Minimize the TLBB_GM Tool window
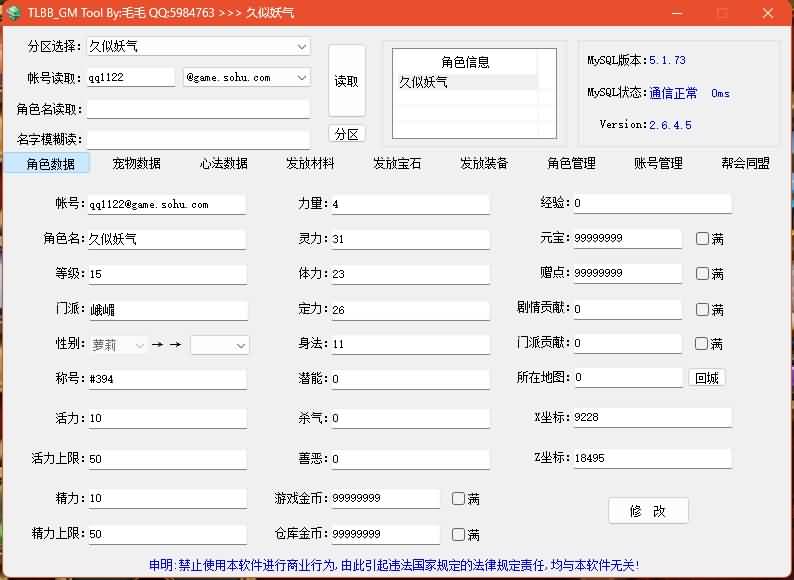The image size is (794, 580). point(677,13)
